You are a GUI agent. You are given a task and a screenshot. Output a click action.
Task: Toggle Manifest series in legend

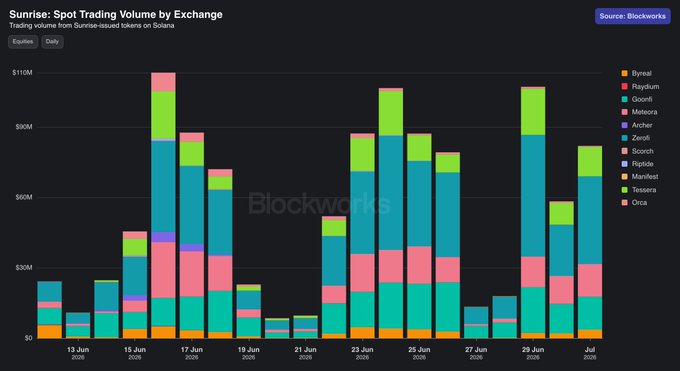[x=640, y=177]
